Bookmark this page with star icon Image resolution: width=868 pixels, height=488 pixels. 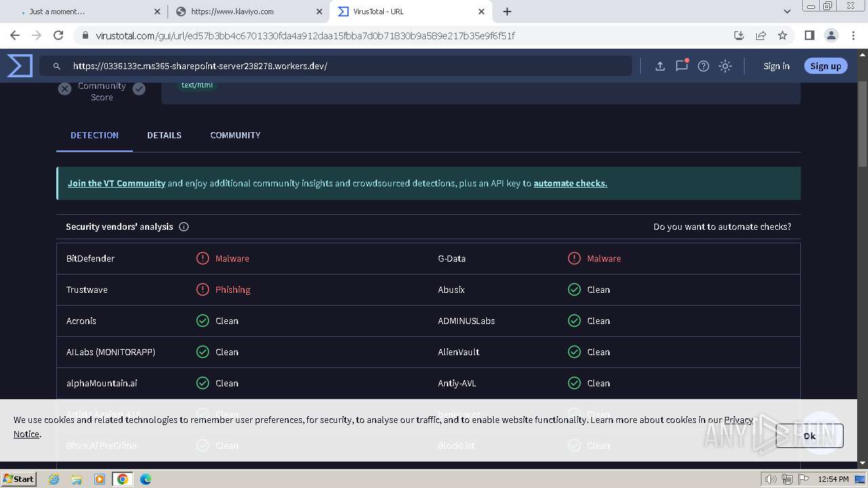pyautogui.click(x=783, y=35)
